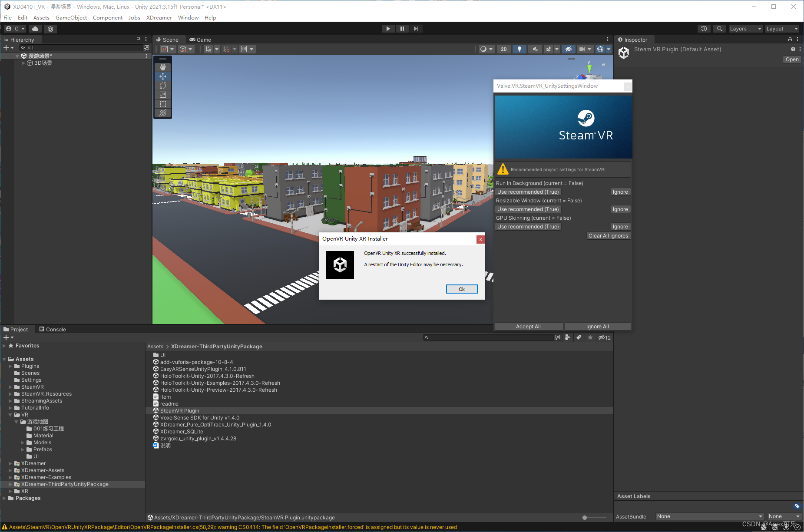Select the Transform tool

coord(163,113)
